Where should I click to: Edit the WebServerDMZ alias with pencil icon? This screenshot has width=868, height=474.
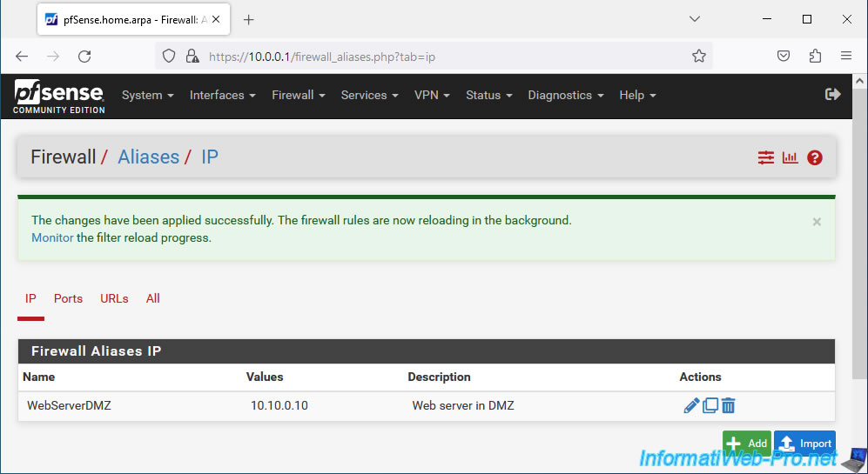691,405
